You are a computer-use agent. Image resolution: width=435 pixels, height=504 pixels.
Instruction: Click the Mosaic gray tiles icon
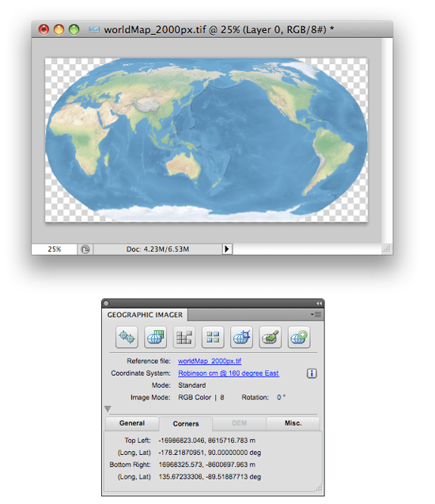(x=184, y=337)
